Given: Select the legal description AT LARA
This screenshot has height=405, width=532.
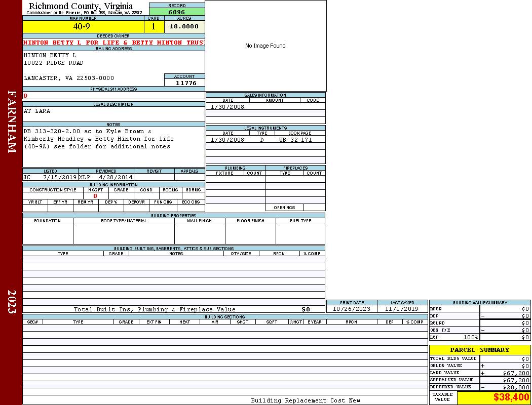Looking at the screenshot, I should coord(37,111).
